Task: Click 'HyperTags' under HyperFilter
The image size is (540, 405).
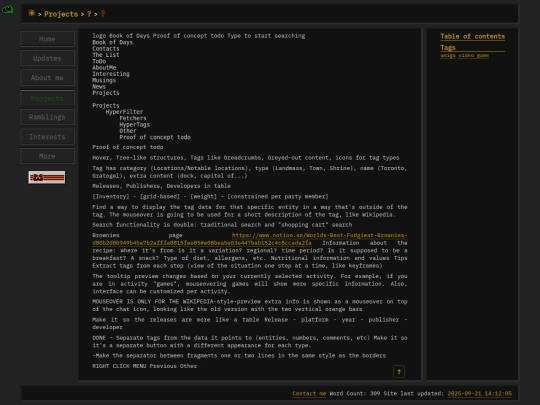Action: [134, 124]
